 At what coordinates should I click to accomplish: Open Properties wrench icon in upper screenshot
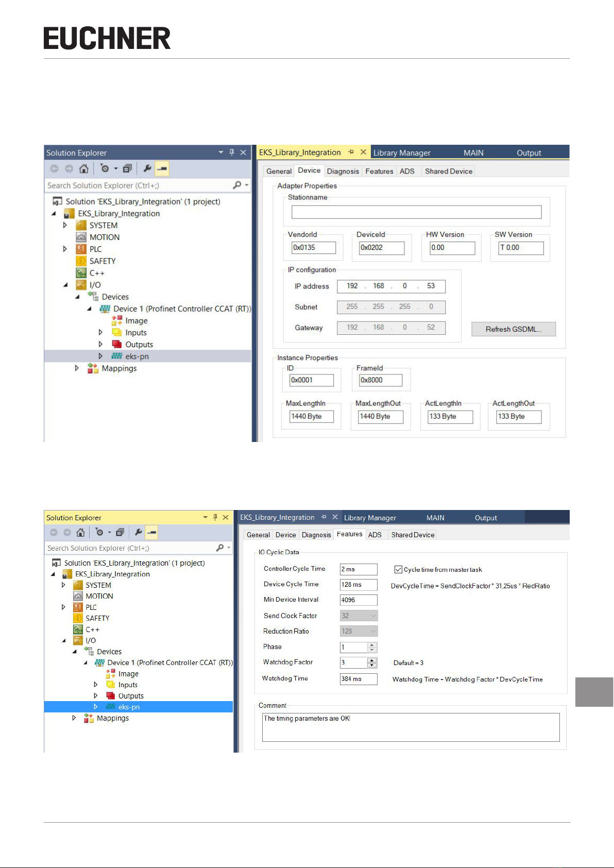[147, 168]
